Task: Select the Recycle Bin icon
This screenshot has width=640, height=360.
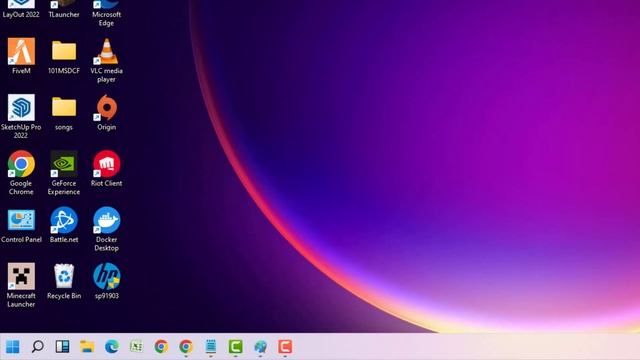Action: [x=64, y=281]
